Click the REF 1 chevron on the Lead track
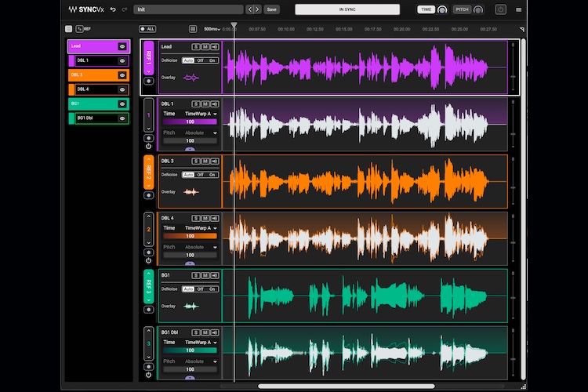Image resolution: width=588 pixels, height=392 pixels. tap(149, 71)
